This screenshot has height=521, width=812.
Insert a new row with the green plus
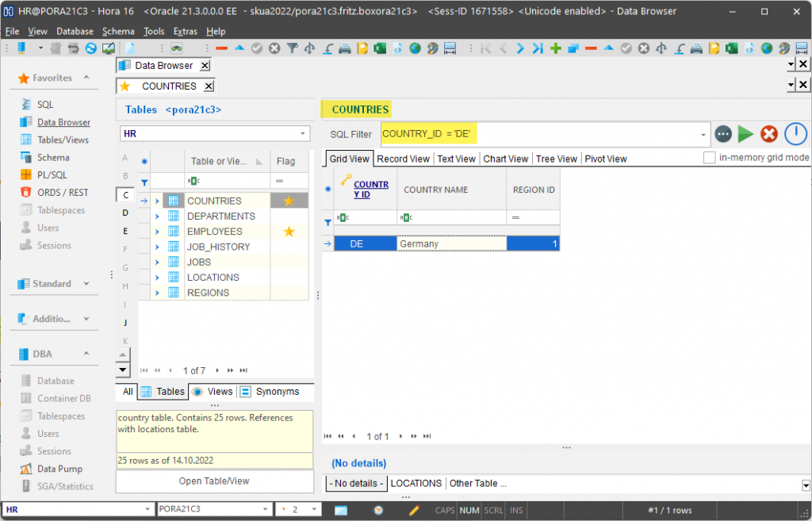click(x=555, y=48)
